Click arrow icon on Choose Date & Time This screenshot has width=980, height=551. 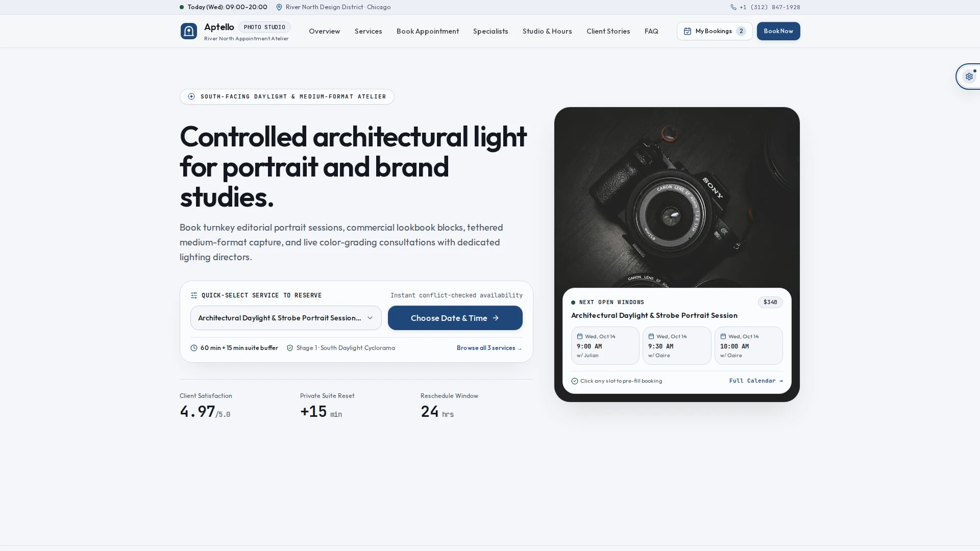click(496, 318)
